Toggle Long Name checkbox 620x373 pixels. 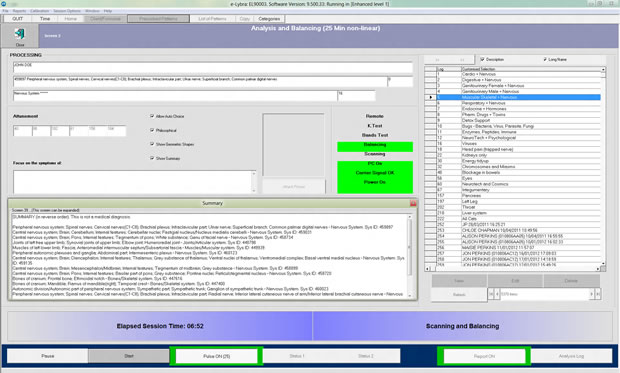[x=545, y=59]
